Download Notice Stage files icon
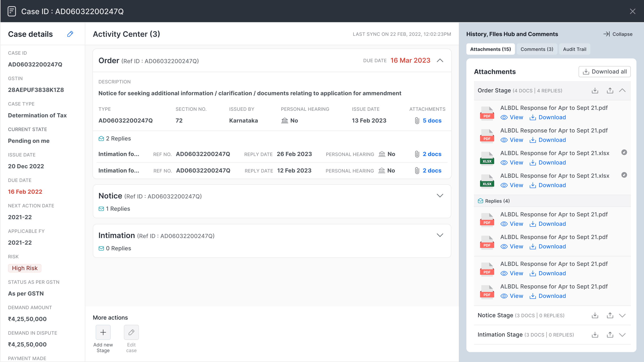This screenshot has height=362, width=644. (595, 315)
